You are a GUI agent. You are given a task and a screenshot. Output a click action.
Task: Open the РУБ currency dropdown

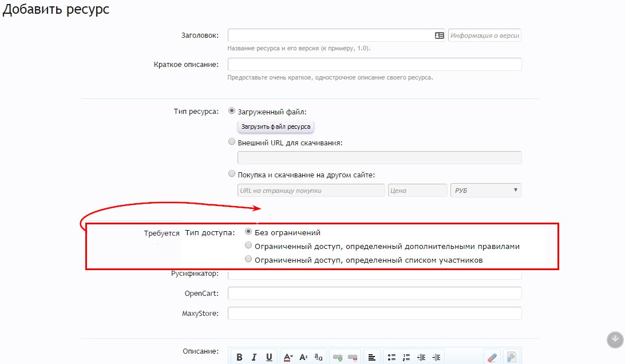pos(485,190)
